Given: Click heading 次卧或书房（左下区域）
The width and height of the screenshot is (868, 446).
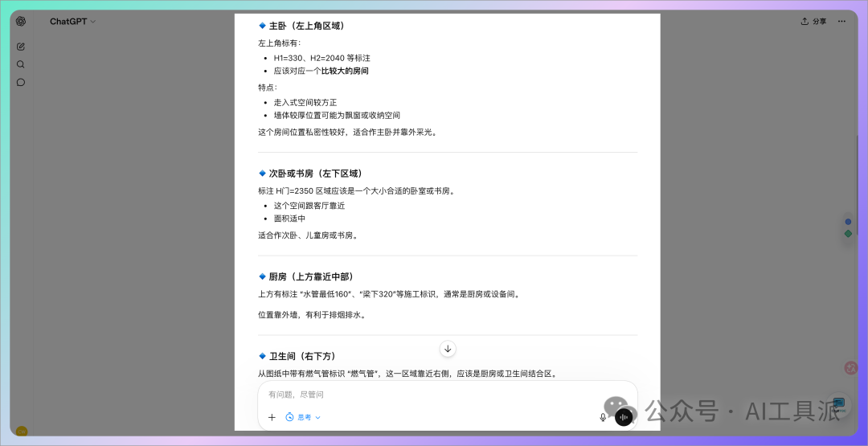Looking at the screenshot, I should [x=316, y=174].
